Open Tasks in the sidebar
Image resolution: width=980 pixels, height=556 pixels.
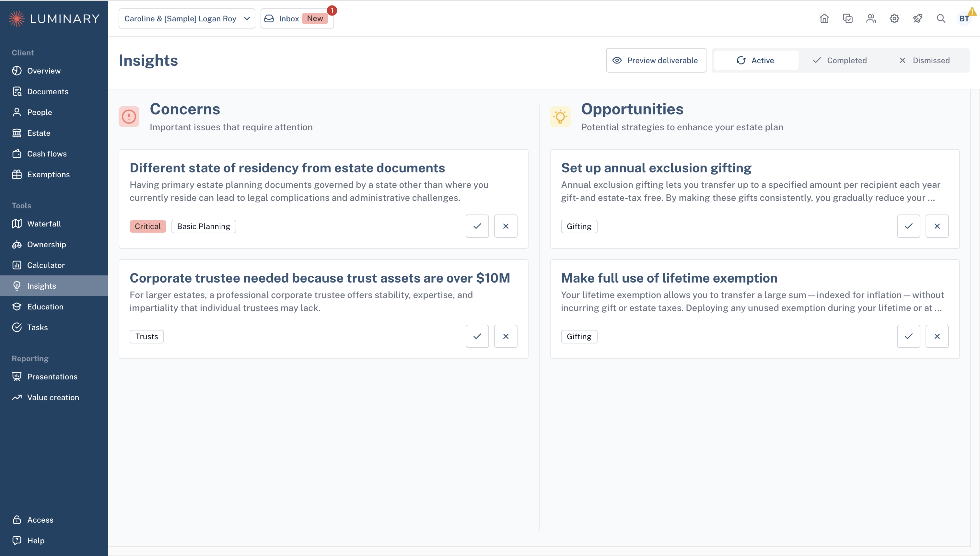point(54,327)
